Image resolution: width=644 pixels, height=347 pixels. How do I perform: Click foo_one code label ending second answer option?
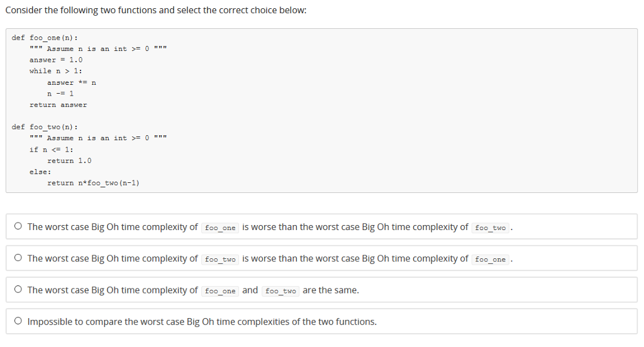click(x=491, y=259)
